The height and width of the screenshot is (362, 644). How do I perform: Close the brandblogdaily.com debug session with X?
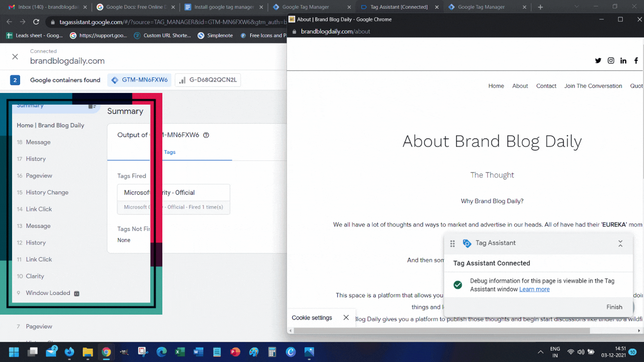click(15, 57)
